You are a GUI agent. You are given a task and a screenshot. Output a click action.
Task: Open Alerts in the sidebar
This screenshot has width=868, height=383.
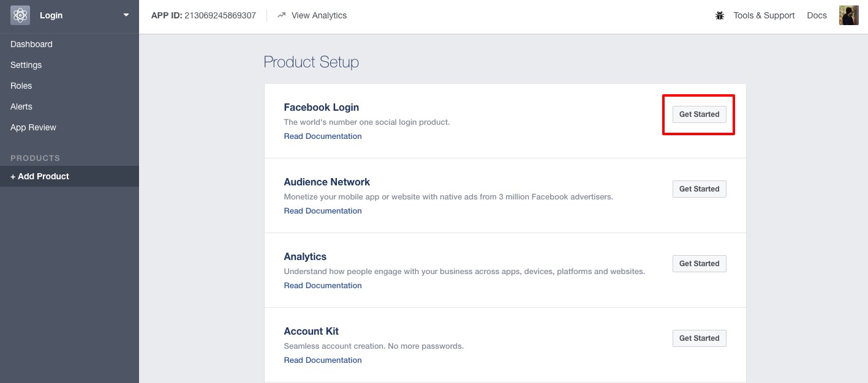point(21,106)
